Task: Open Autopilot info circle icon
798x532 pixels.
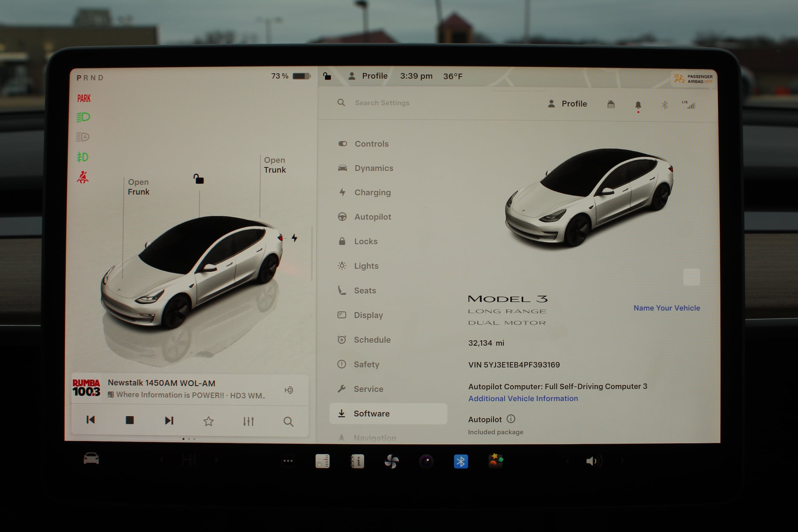Action: [x=511, y=419]
